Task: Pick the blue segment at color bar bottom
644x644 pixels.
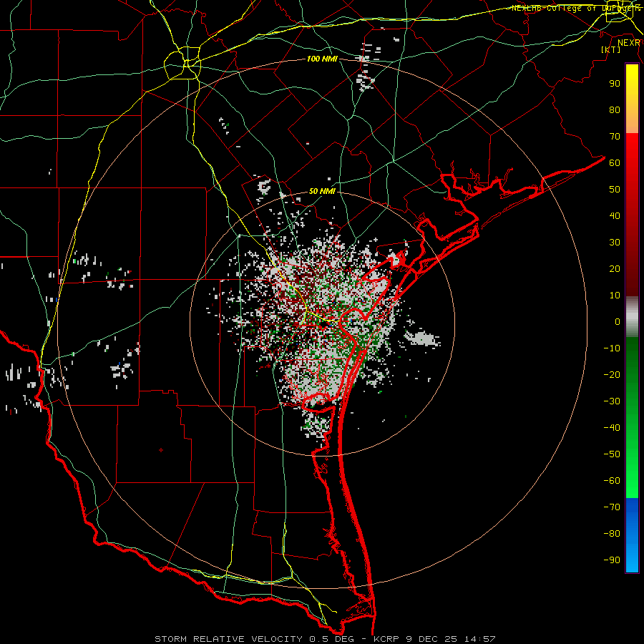Action: pyautogui.click(x=632, y=535)
